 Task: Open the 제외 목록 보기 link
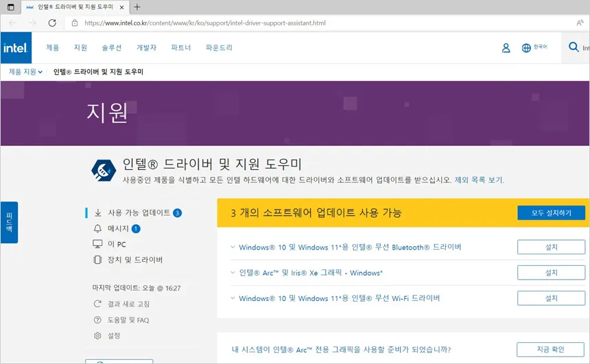point(479,180)
